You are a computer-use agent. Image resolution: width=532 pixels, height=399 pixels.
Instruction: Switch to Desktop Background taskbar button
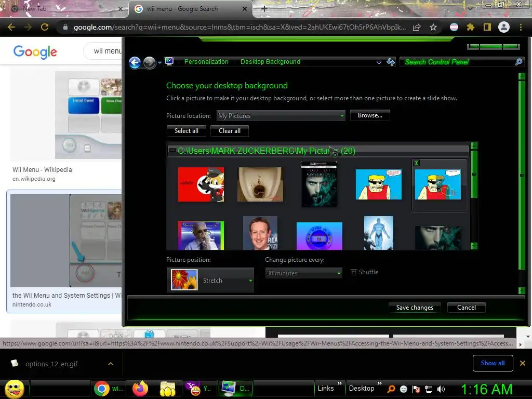click(236, 389)
